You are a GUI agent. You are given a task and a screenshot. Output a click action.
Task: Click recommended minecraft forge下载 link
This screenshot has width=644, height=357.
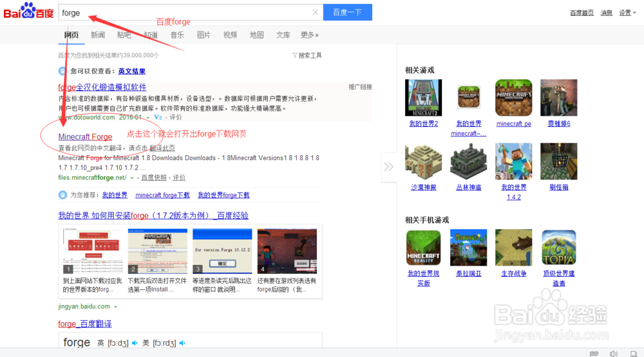pos(162,195)
